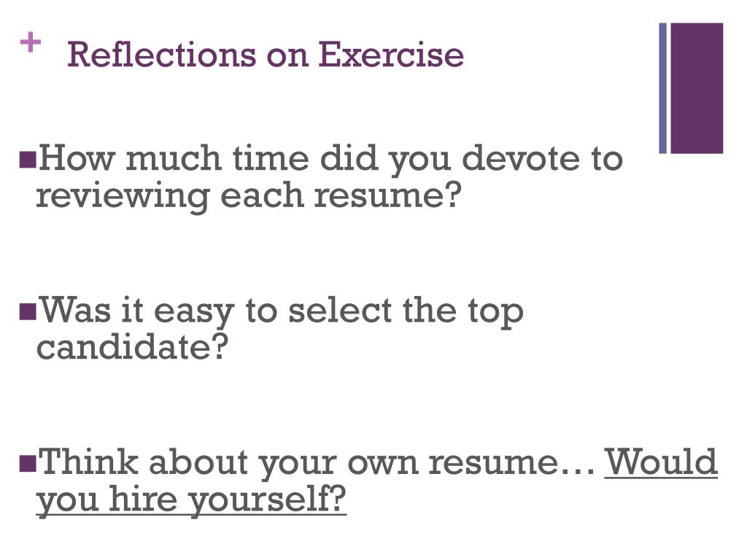
Task: Click the text "reviewing each resume?"
Action: [249, 195]
